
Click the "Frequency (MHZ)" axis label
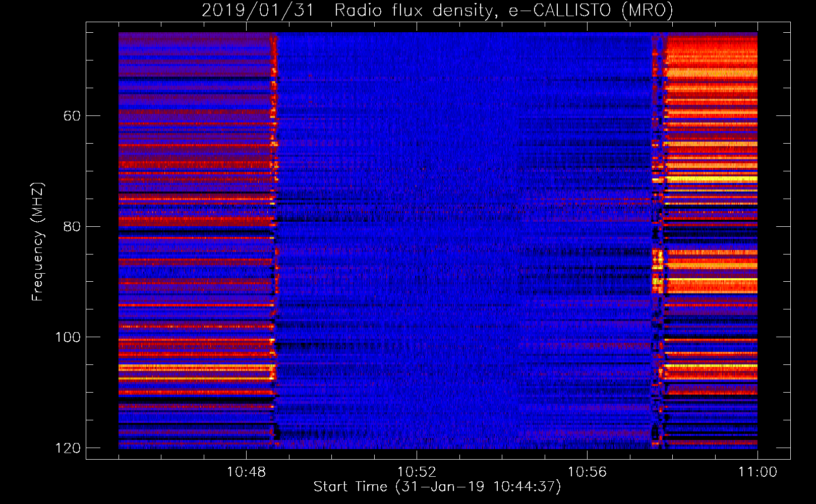click(38, 242)
